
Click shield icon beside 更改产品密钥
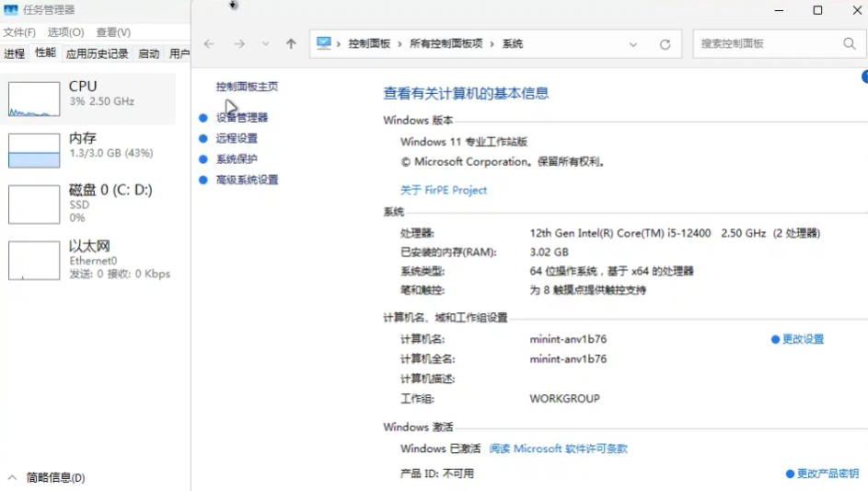click(790, 473)
